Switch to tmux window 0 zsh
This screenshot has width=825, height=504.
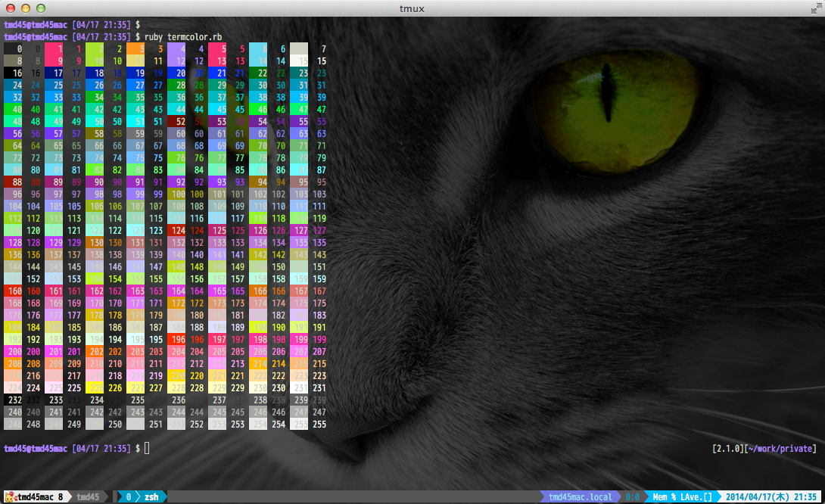click(142, 496)
